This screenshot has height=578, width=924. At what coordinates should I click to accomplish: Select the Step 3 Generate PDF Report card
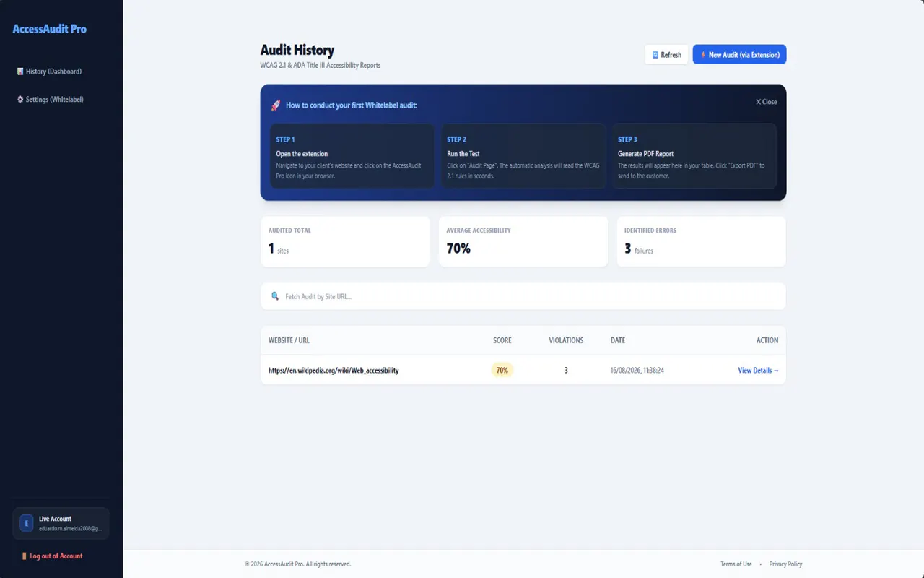click(694, 156)
